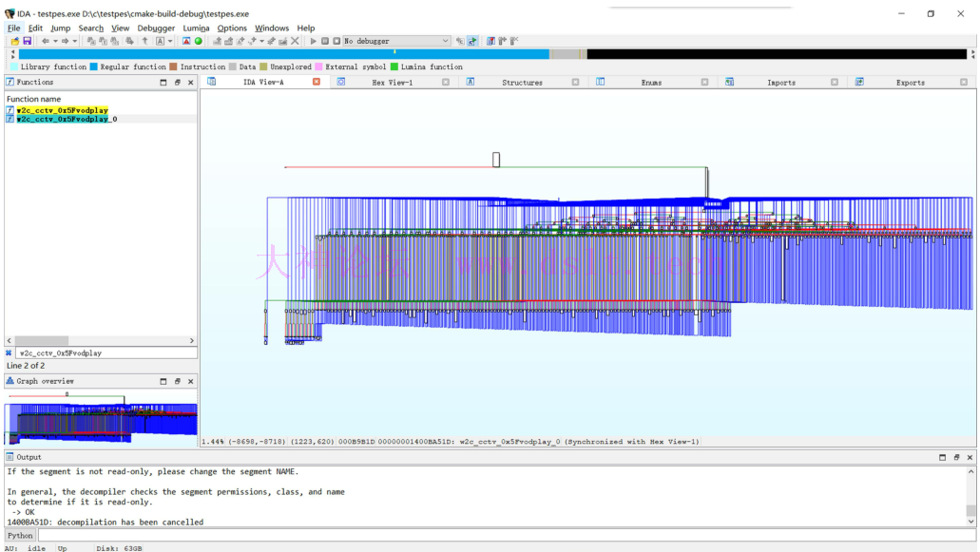This screenshot has width=980, height=552.
Task: Switch to the Hex View-1 tab
Action: [x=393, y=83]
